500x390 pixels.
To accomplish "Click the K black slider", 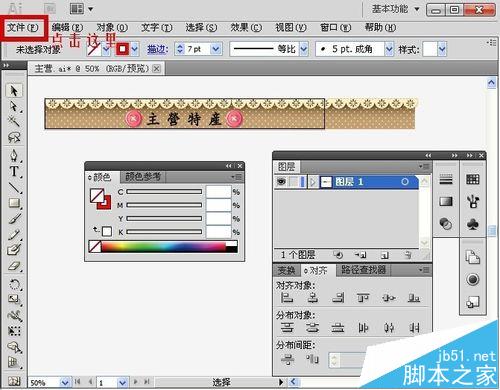I will click(164, 232).
